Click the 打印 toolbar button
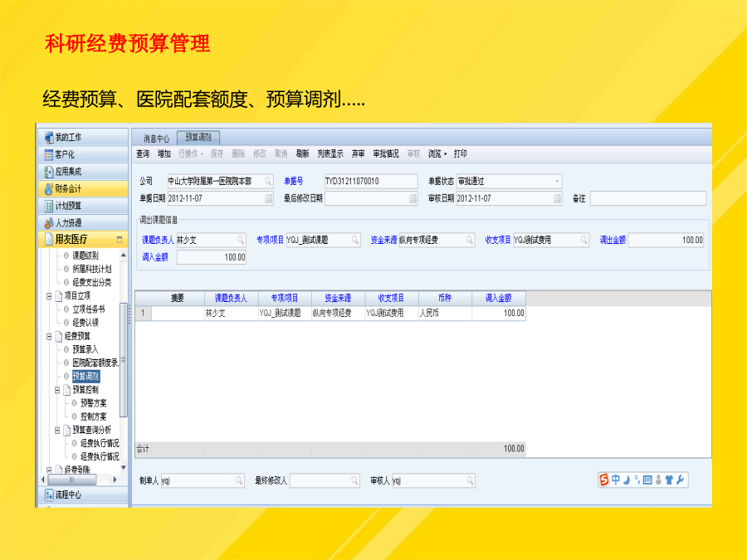 pos(460,153)
